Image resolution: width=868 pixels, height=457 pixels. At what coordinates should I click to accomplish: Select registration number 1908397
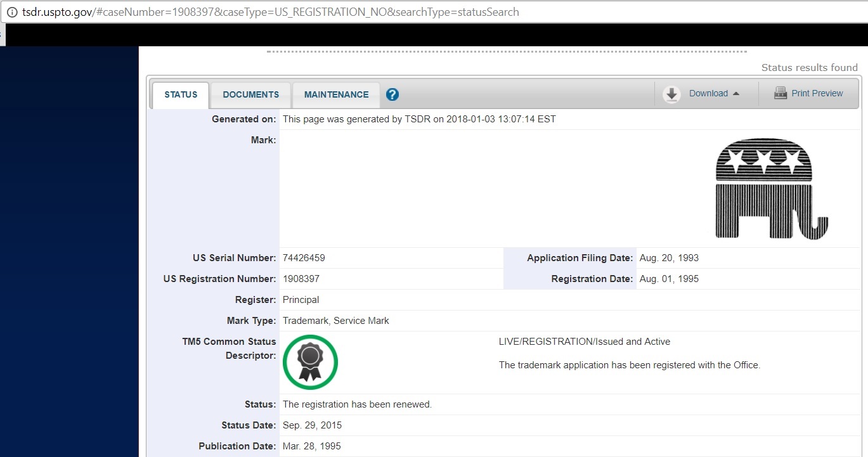click(301, 279)
